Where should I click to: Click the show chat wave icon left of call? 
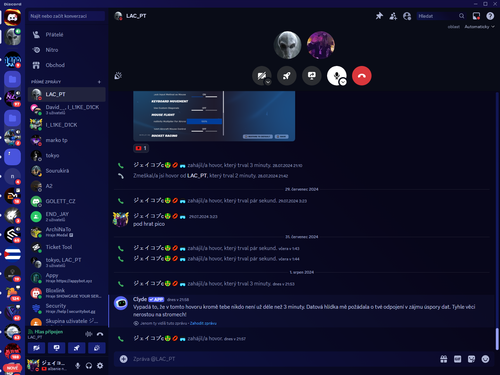pyautogui.click(x=118, y=76)
